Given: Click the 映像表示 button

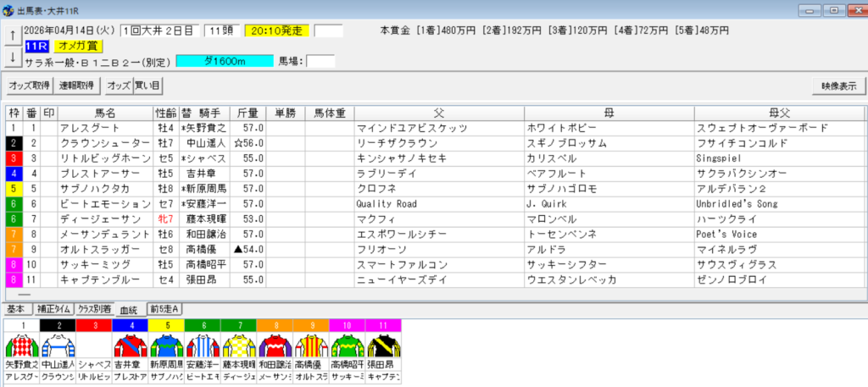Looking at the screenshot, I should 838,86.
